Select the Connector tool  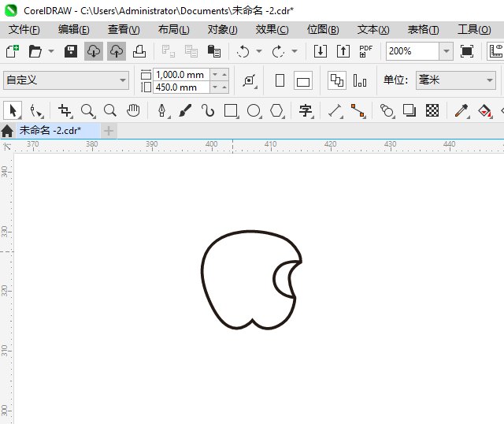pyautogui.click(x=358, y=110)
